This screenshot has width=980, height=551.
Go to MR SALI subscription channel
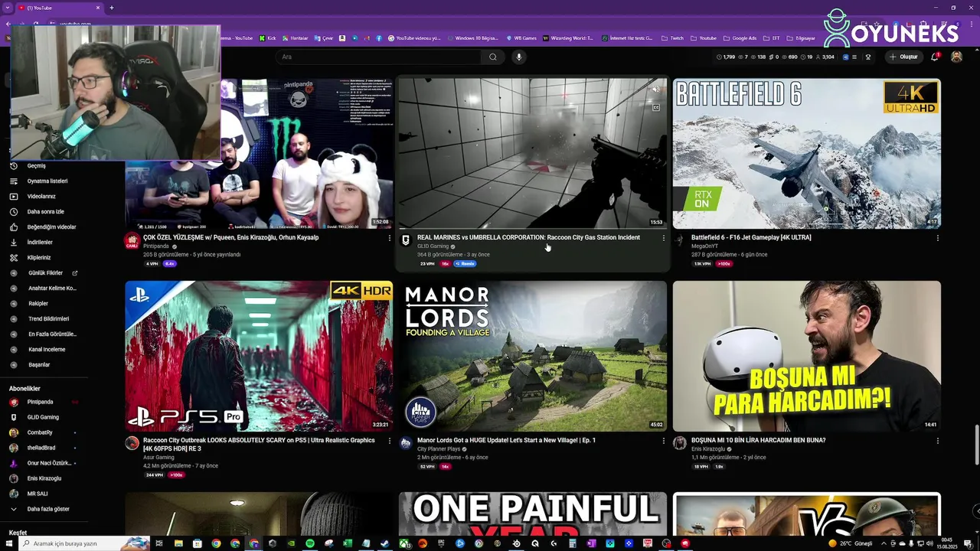[x=38, y=494]
